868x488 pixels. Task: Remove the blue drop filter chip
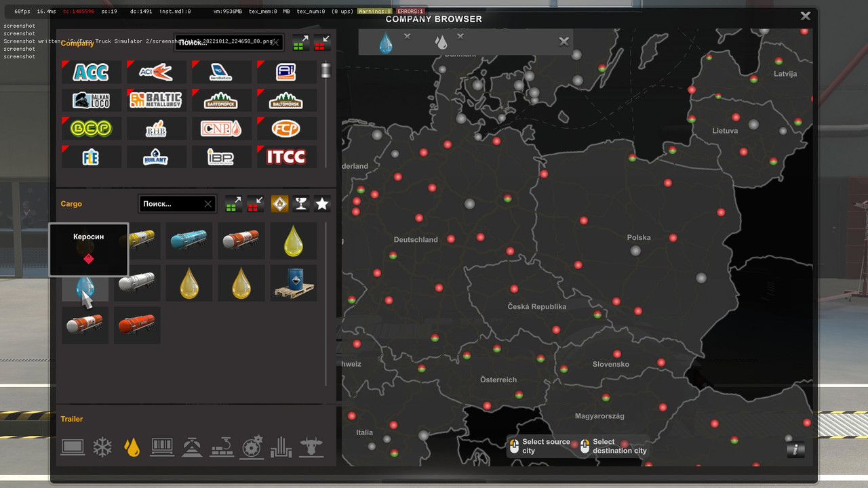click(407, 36)
